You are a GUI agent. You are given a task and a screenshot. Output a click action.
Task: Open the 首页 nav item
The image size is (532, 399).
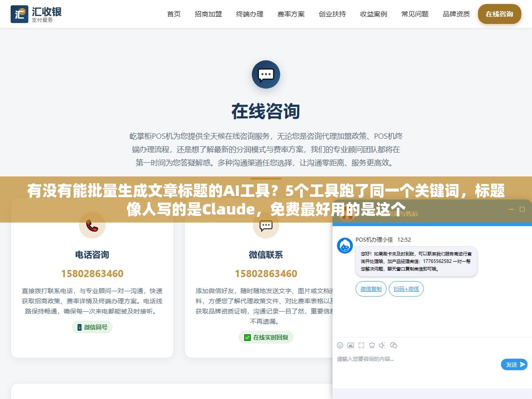coord(174,14)
